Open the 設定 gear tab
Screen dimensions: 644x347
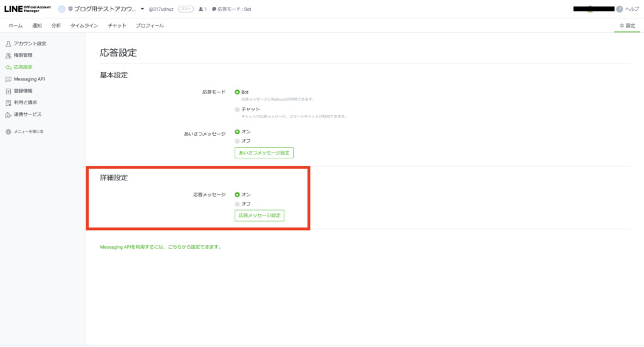pos(627,26)
